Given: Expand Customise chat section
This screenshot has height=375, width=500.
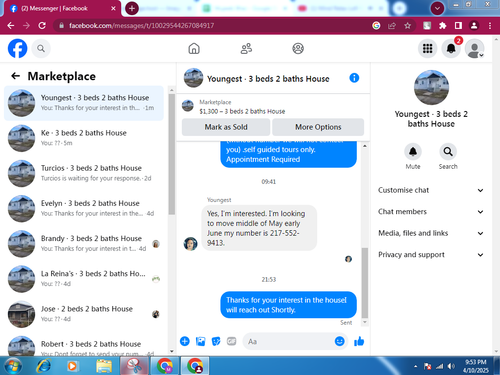Looking at the screenshot, I should [431, 190].
